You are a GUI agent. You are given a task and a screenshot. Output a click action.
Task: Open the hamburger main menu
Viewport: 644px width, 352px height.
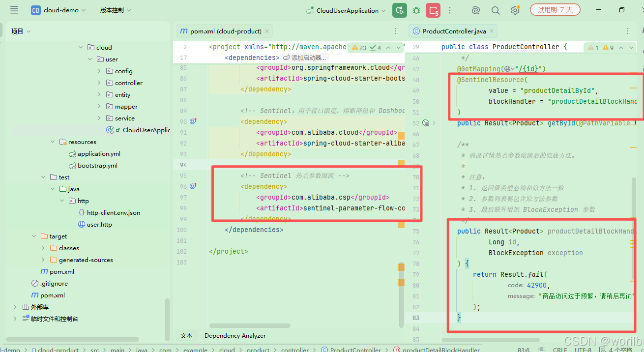pyautogui.click(x=14, y=10)
